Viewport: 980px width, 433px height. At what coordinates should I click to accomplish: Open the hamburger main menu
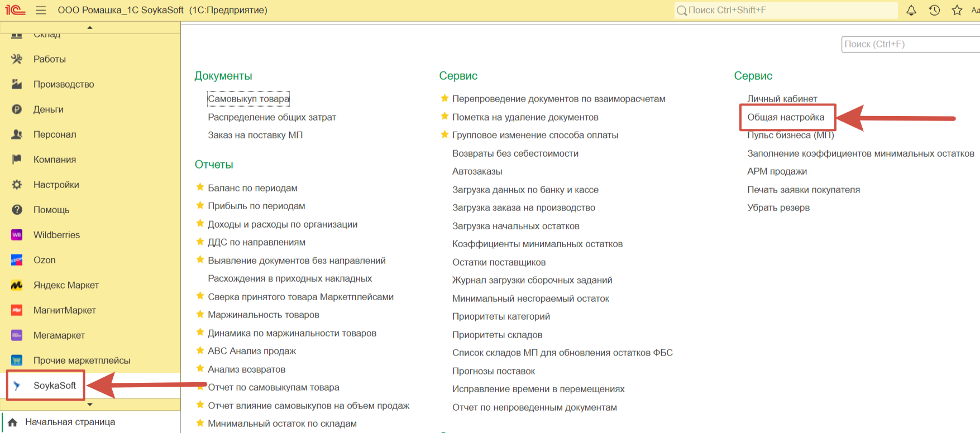[41, 10]
